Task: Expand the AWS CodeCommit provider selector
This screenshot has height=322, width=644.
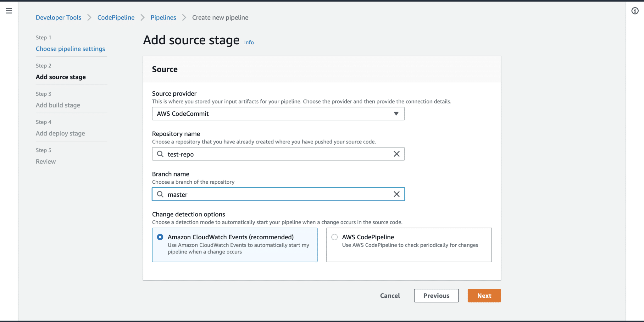Action: click(396, 114)
